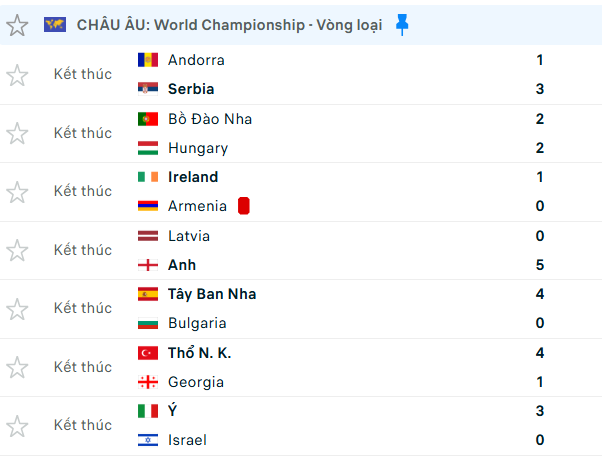The height and width of the screenshot is (459, 602).
Task: Add Ý vs Israel match to favorites
Action: (x=17, y=425)
